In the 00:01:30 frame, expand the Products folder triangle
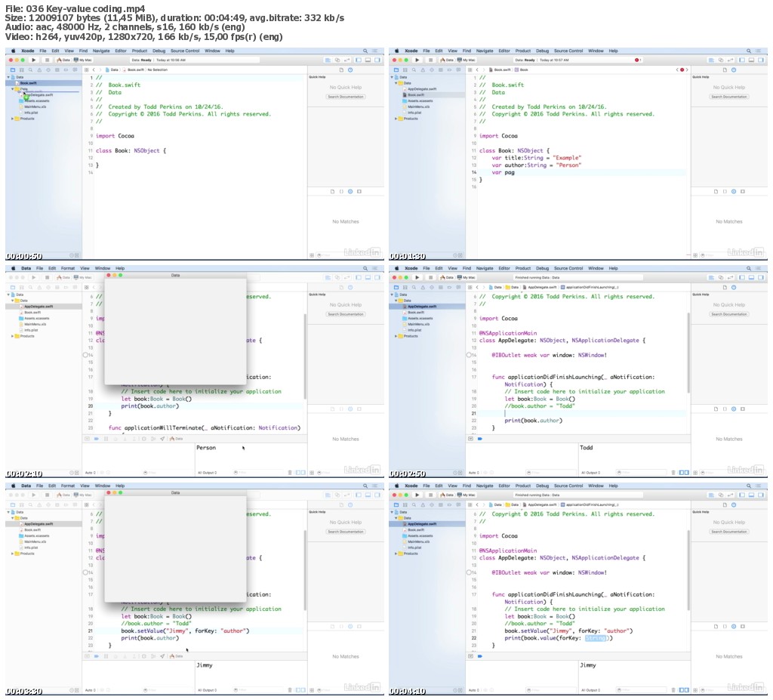The height and width of the screenshot is (700, 773). click(396, 119)
